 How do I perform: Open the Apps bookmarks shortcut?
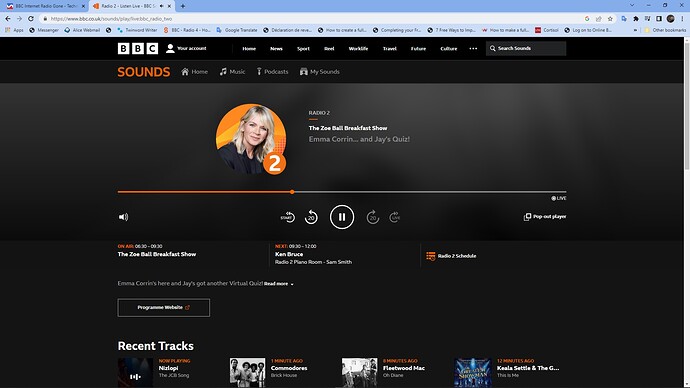pyautogui.click(x=14, y=30)
